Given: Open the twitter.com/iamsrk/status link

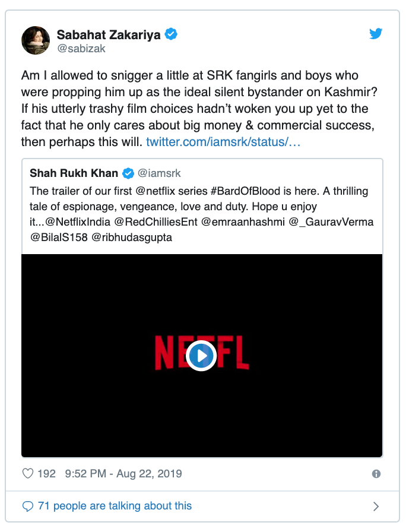Looking at the screenshot, I should [223, 142].
